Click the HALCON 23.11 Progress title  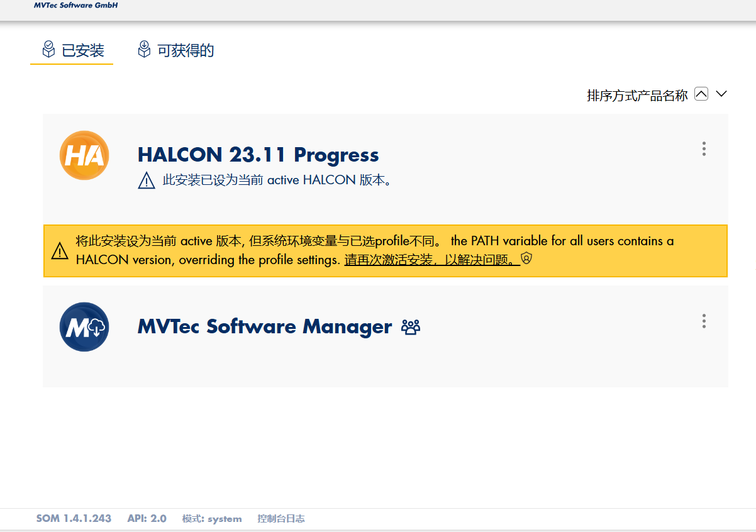(258, 155)
